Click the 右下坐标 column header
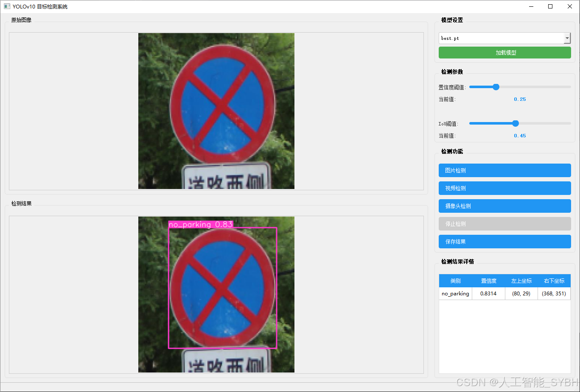 point(554,281)
